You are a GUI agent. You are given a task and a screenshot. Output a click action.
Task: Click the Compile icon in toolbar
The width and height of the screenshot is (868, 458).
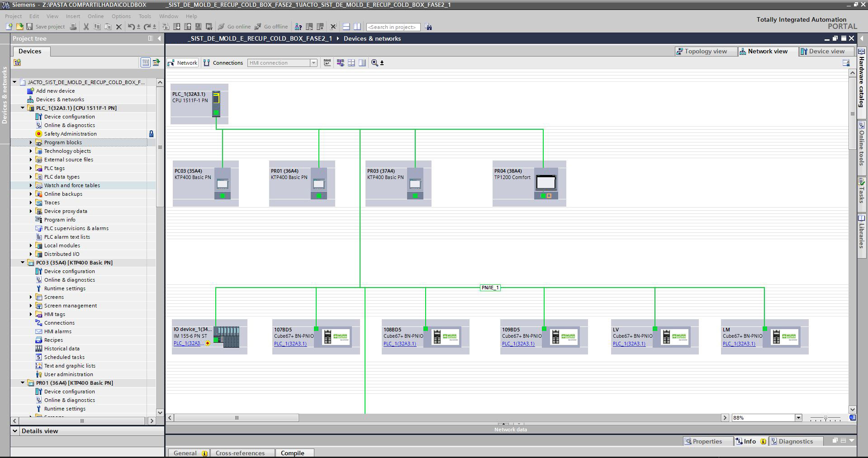(166, 27)
